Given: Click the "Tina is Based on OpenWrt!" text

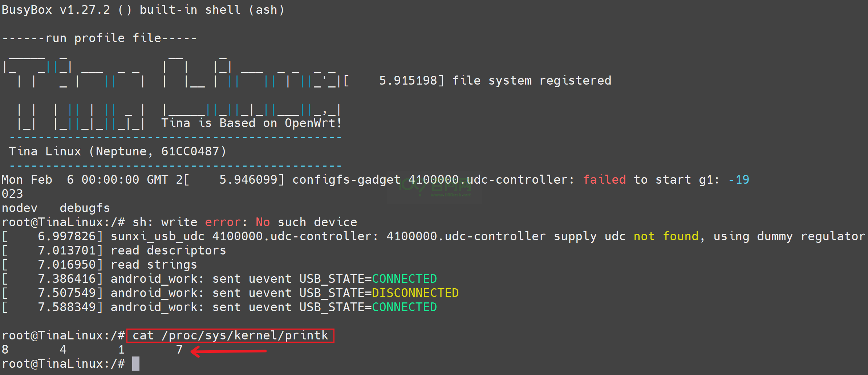Looking at the screenshot, I should coord(251,123).
